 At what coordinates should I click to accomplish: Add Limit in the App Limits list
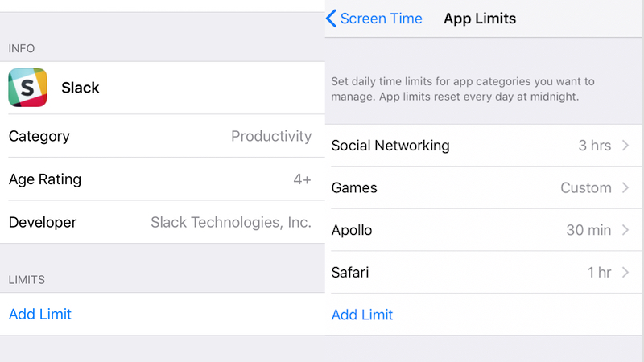tap(362, 315)
